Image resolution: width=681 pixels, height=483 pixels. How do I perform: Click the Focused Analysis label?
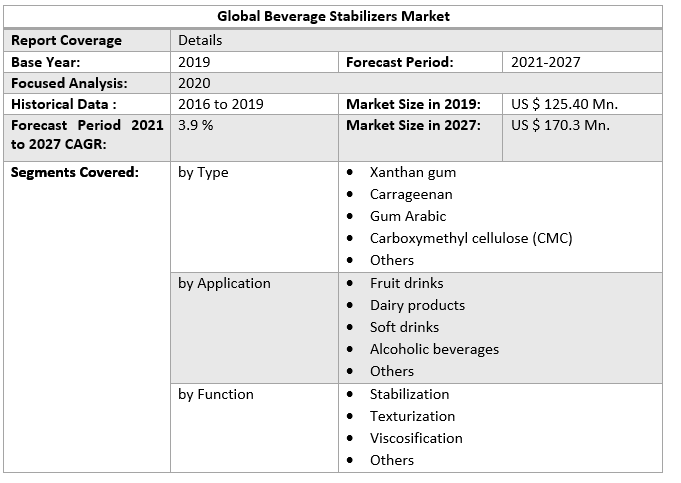[x=68, y=84]
